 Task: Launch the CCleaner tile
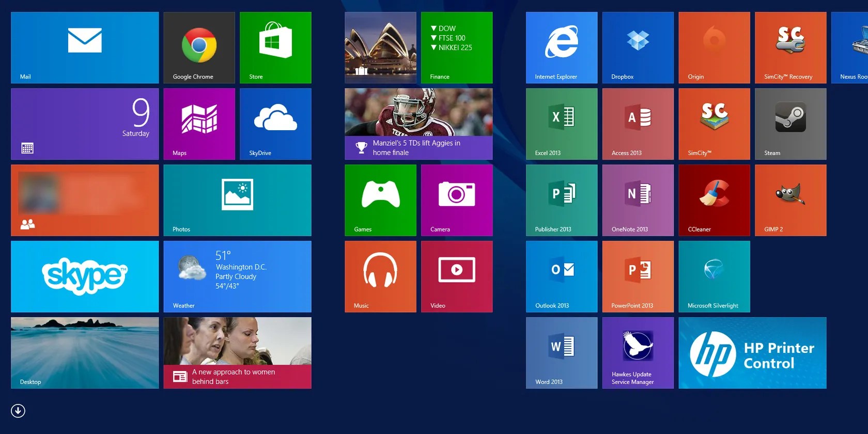[x=714, y=200]
